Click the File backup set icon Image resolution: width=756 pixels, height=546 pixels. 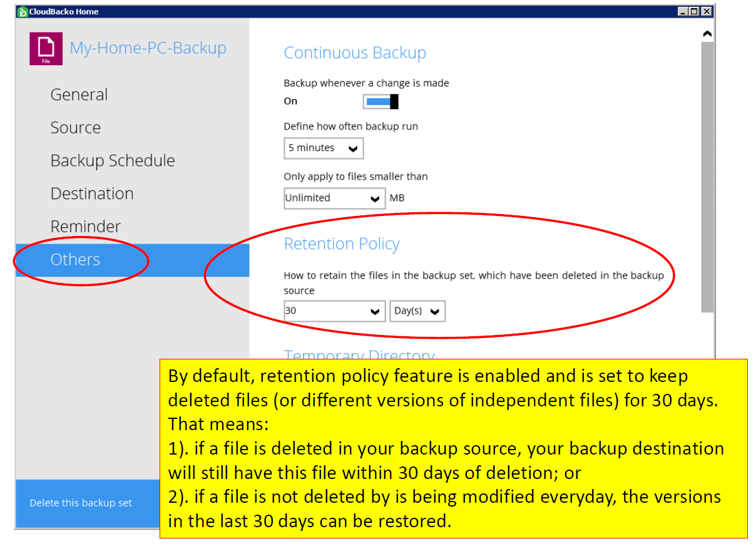[46, 49]
